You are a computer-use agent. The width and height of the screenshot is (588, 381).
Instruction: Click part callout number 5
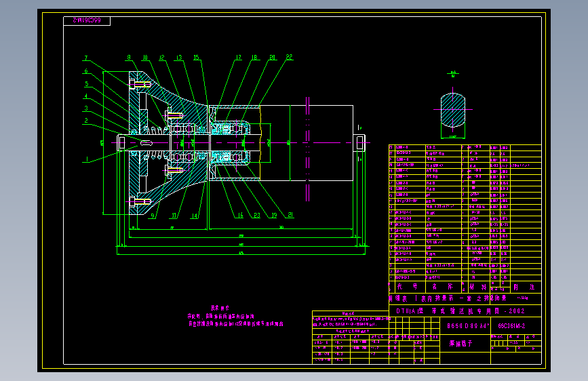[x=87, y=84]
